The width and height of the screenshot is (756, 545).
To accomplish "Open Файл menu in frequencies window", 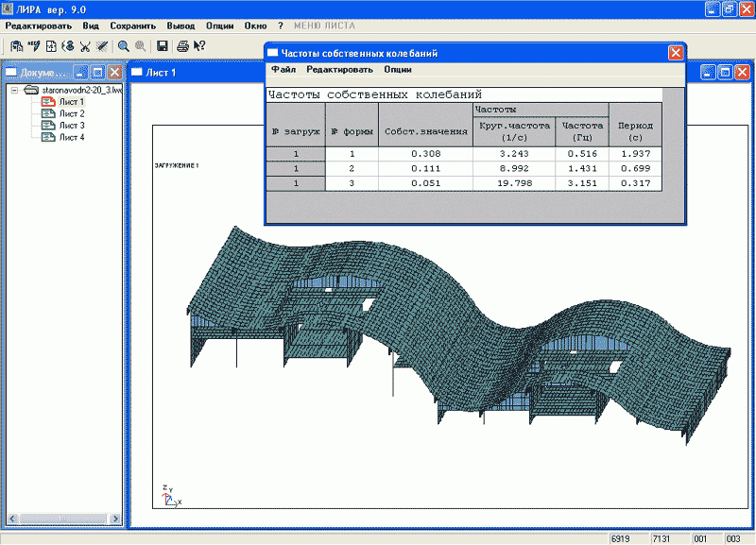I will 283,69.
